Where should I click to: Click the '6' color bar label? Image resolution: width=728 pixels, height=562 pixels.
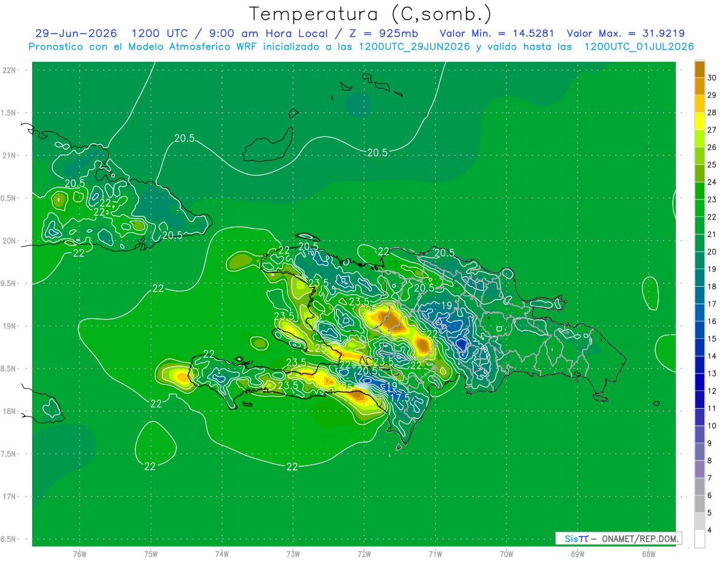point(710,495)
